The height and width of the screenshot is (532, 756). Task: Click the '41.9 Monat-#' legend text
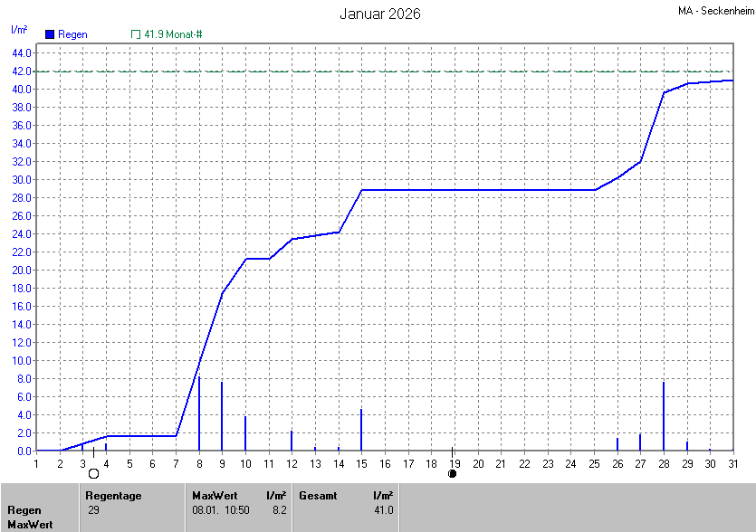(x=173, y=34)
